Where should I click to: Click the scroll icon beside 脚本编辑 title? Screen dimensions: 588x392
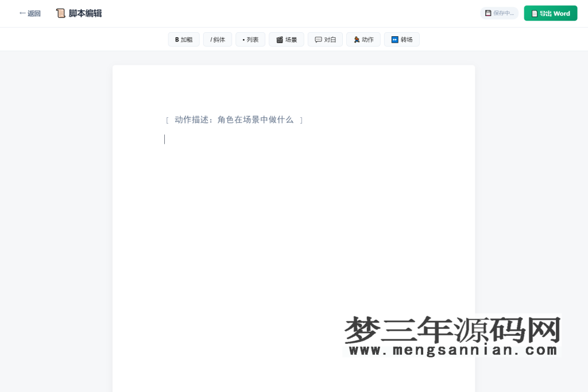(x=61, y=13)
